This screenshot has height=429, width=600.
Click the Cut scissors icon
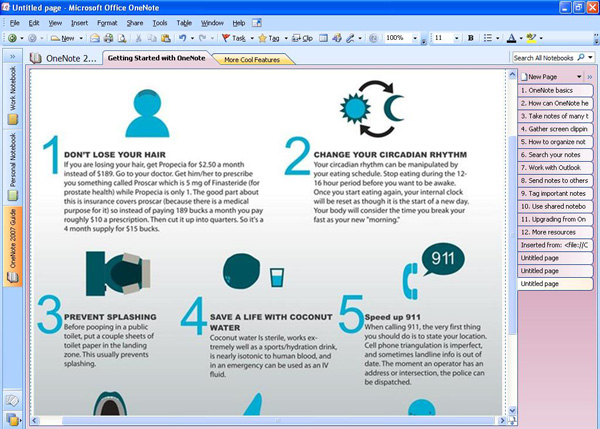click(x=139, y=38)
